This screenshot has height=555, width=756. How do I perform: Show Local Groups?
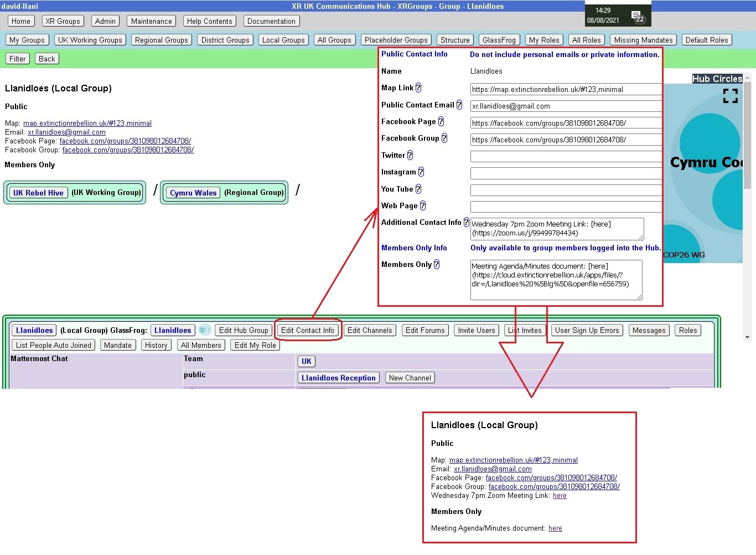283,40
